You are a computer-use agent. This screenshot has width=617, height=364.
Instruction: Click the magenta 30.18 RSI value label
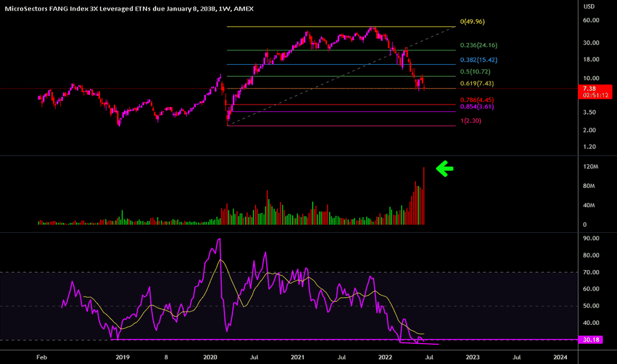point(591,340)
